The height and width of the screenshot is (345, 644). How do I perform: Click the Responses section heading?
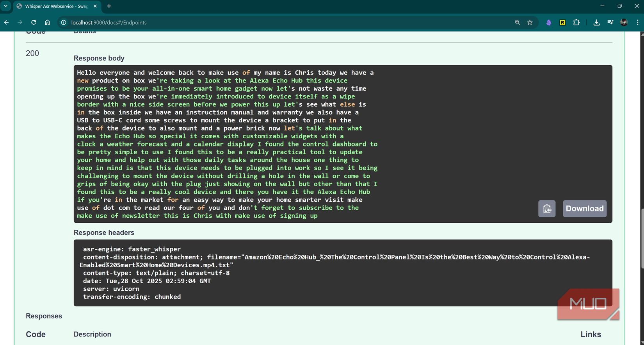(44, 316)
